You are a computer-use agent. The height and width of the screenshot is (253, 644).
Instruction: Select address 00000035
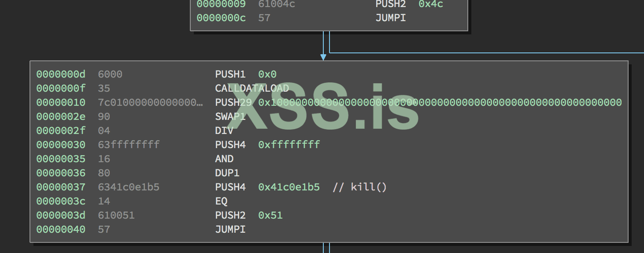[x=61, y=159]
